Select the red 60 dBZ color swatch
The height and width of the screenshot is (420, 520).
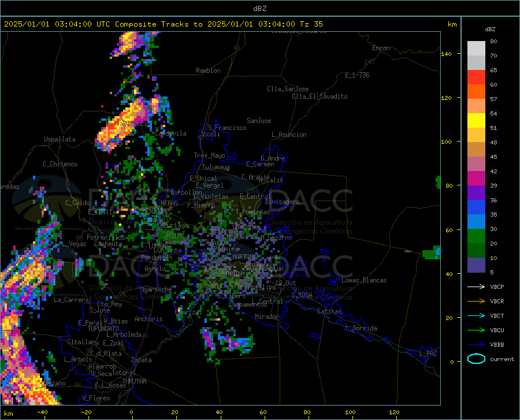tap(476, 77)
